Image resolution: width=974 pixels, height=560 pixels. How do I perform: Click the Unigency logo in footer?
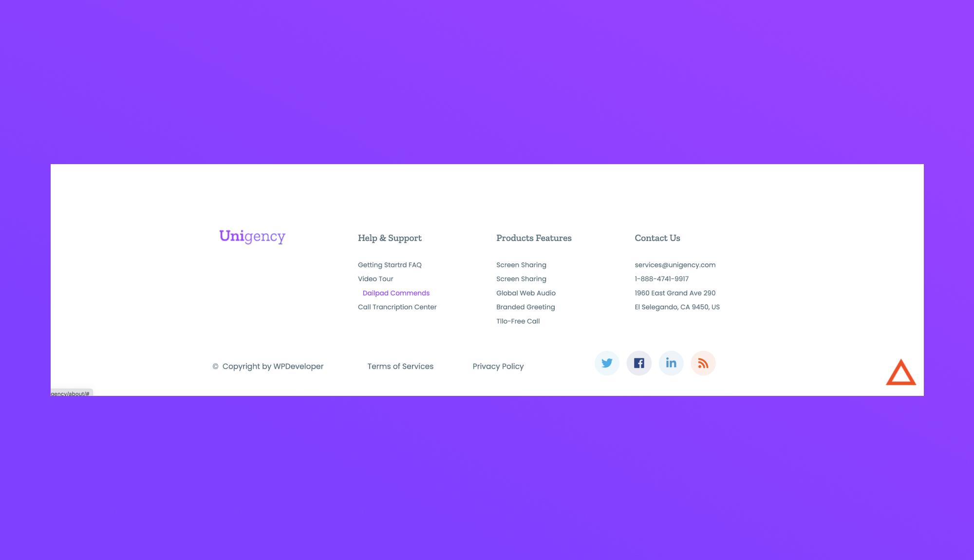coord(253,236)
